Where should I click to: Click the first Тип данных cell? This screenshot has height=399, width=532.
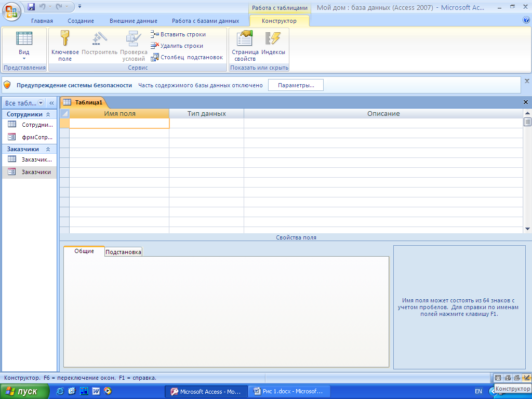click(207, 124)
